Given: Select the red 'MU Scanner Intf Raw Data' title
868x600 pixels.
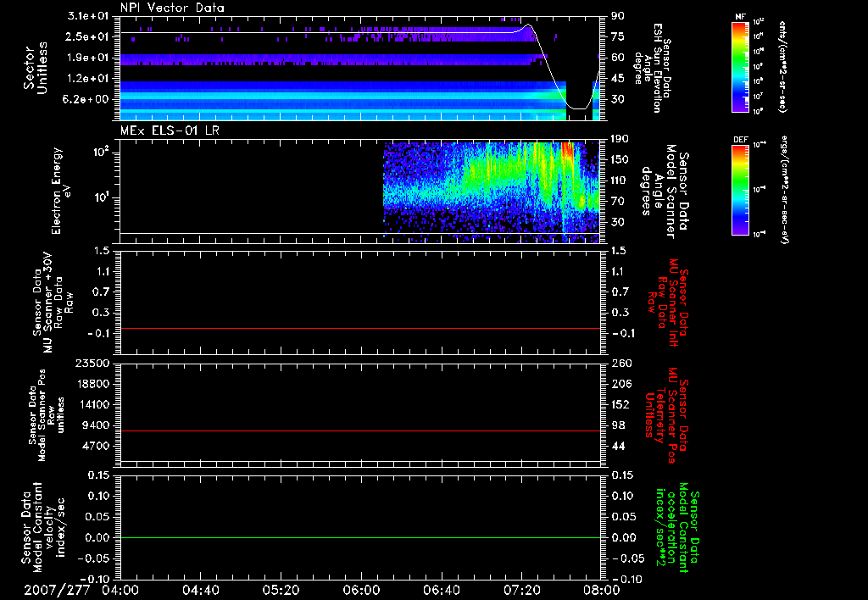Looking at the screenshot, I should (x=668, y=303).
